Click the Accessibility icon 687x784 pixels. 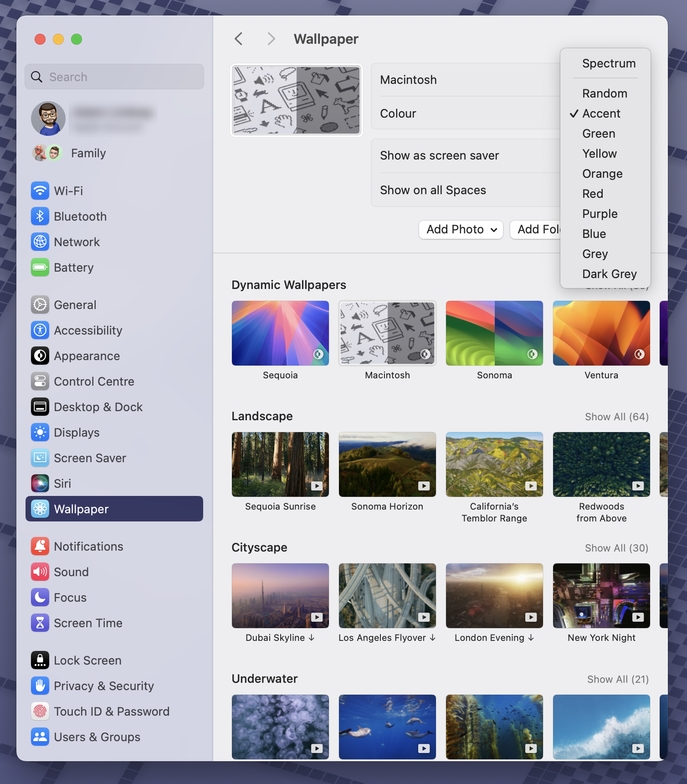click(40, 330)
